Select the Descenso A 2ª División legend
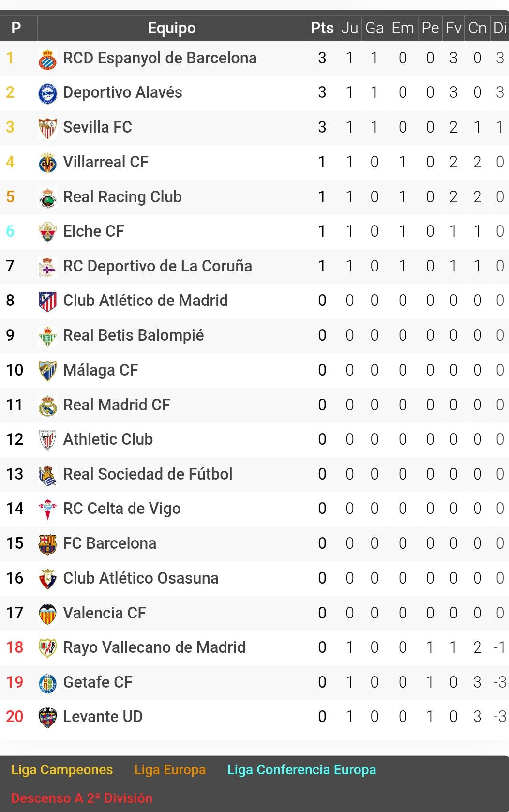 pos(81,798)
